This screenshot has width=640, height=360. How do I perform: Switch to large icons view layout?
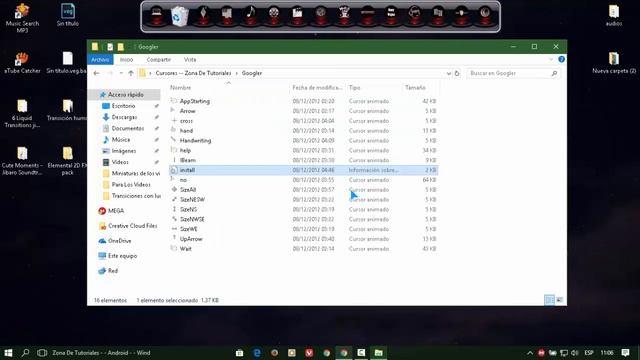[x=560, y=300]
